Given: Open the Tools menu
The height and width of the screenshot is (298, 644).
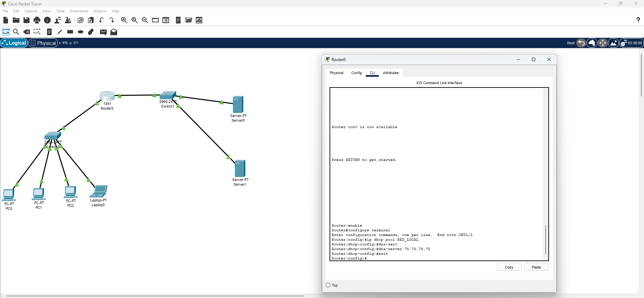Looking at the screenshot, I should (x=60, y=11).
